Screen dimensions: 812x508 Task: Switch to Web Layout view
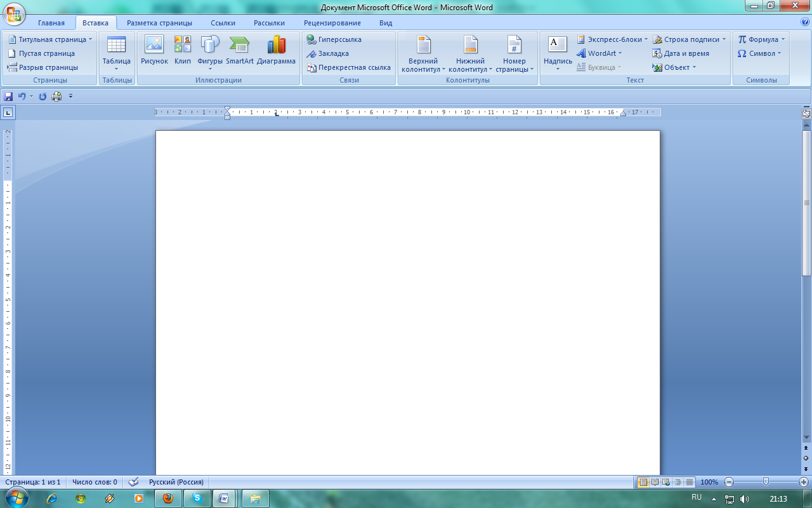(x=666, y=483)
